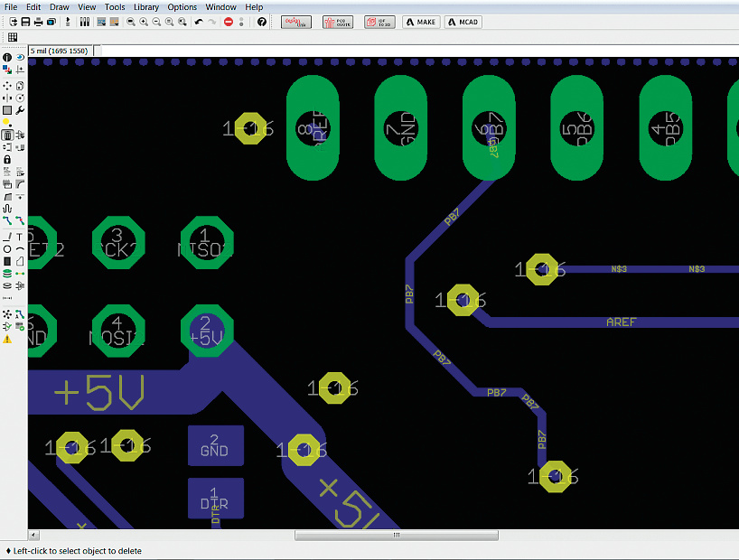Image resolution: width=739 pixels, height=560 pixels.
Task: Open Help via question mark icon
Action: [262, 22]
